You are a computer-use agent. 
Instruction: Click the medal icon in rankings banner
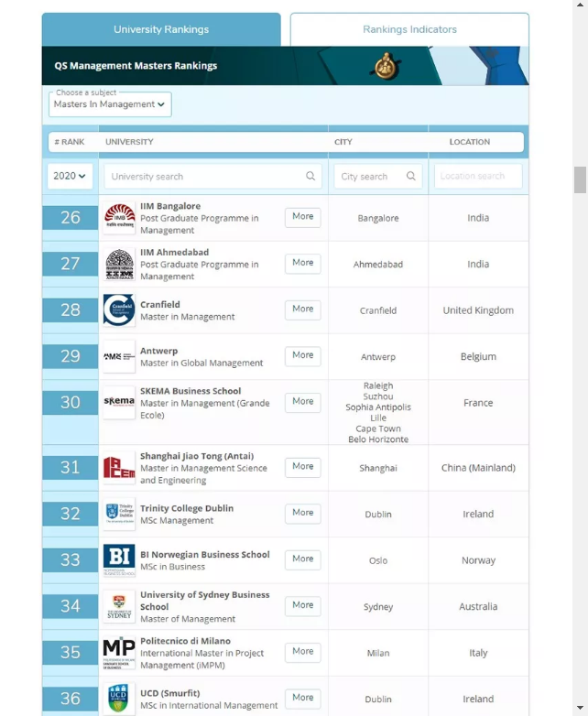click(x=387, y=66)
